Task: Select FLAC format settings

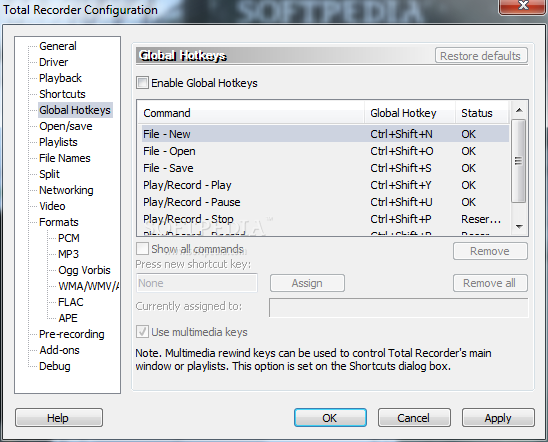Action: 71,302
